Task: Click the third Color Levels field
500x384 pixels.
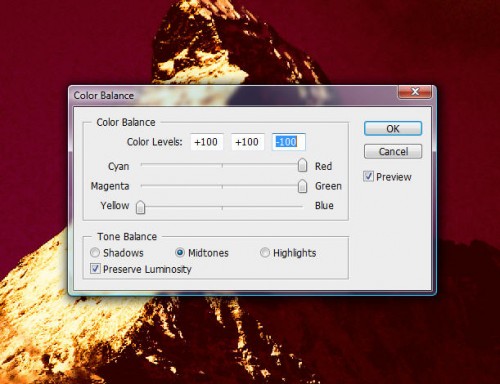Action: pyautogui.click(x=289, y=142)
